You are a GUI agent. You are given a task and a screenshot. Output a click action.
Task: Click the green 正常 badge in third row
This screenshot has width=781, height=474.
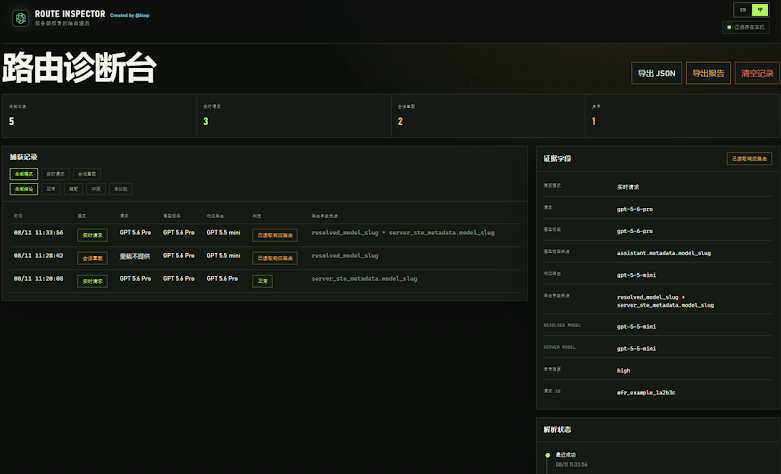pyautogui.click(x=262, y=281)
